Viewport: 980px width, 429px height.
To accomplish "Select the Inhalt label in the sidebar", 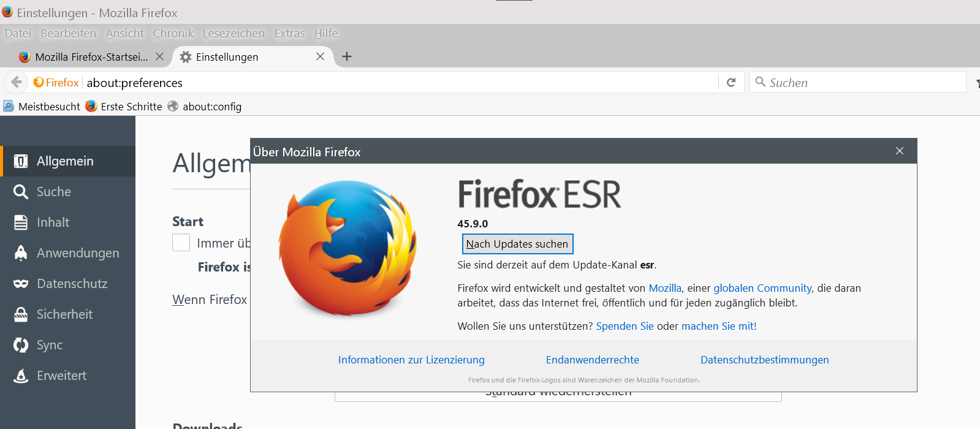I will (x=53, y=222).
